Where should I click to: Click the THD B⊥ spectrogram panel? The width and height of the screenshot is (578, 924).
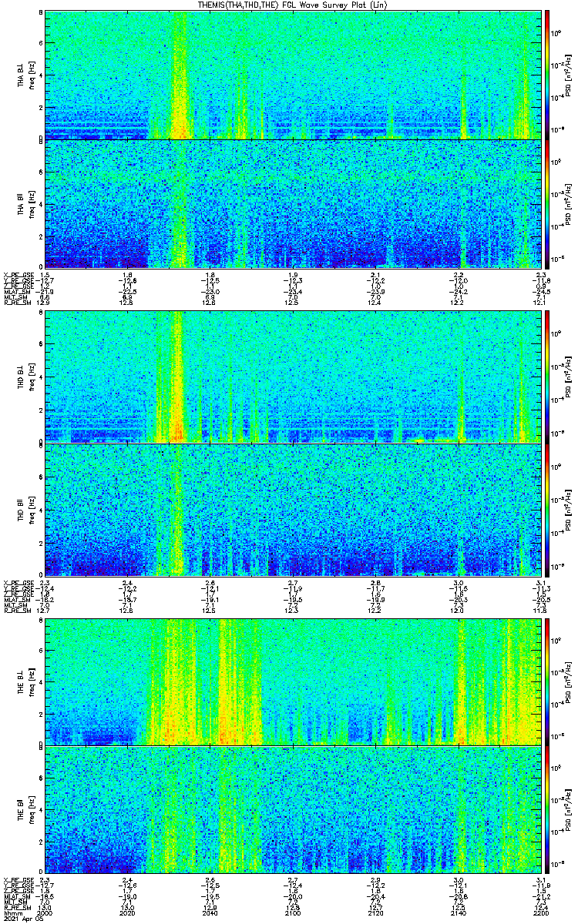pyautogui.click(x=294, y=378)
